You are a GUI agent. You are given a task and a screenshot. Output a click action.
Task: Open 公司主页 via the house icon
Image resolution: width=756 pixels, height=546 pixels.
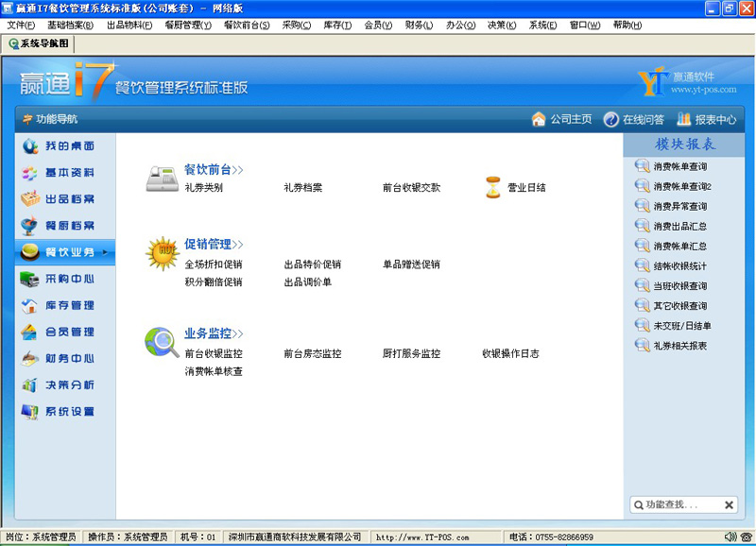[x=539, y=119]
